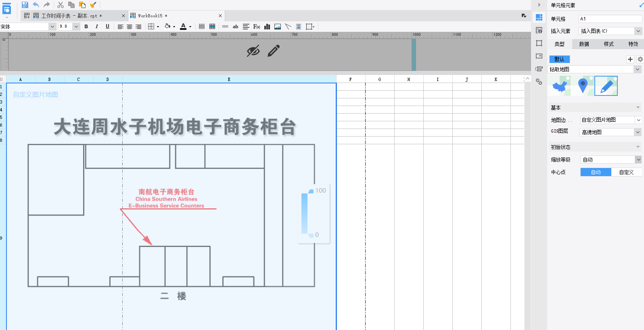Click the pencil edit icon in parameter pane

point(274,51)
